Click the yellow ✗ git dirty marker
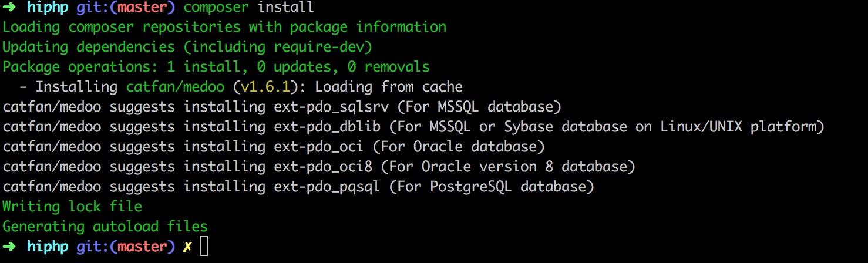The width and height of the screenshot is (868, 263). tap(187, 247)
